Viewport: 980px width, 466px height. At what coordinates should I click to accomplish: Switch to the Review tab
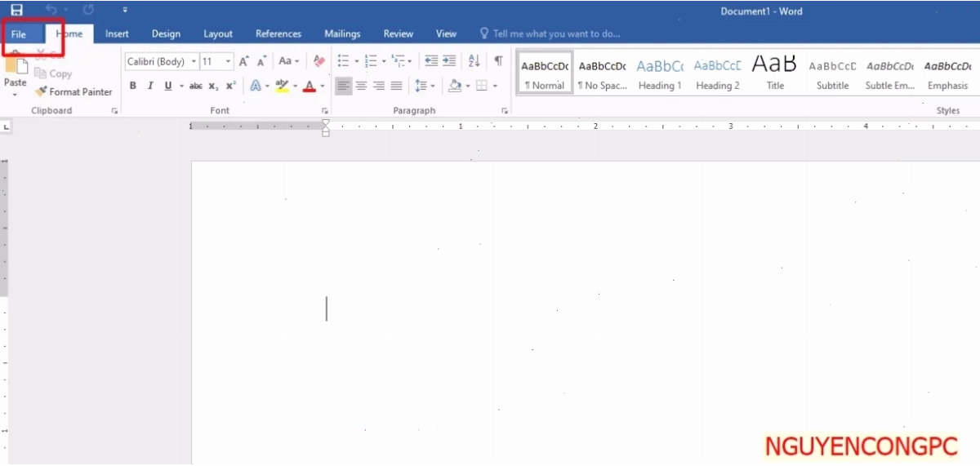399,34
